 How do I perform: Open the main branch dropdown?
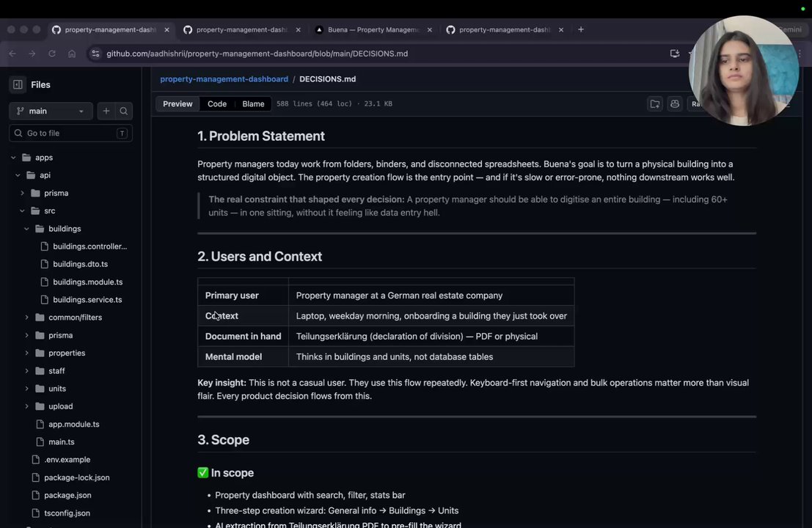[x=51, y=111]
